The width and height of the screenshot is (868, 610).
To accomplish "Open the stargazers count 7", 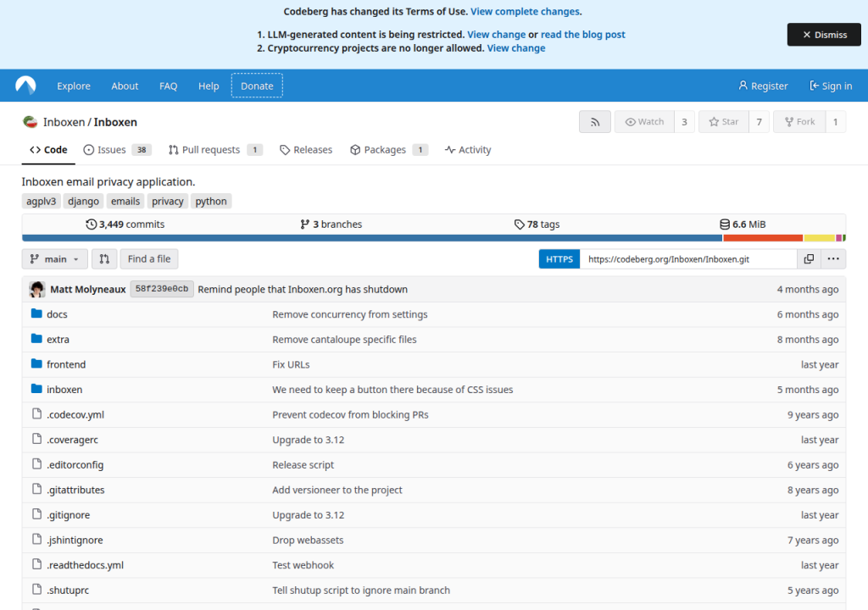I will click(759, 122).
